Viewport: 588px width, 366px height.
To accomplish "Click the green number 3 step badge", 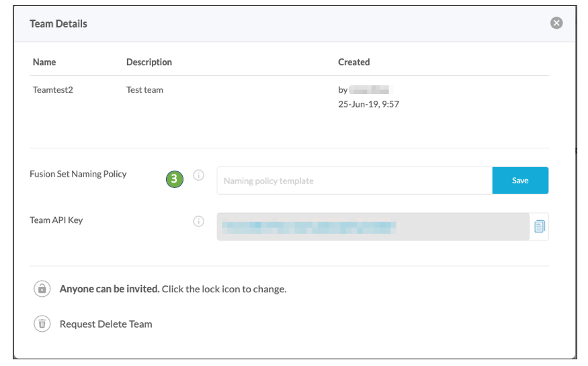I will (175, 179).
